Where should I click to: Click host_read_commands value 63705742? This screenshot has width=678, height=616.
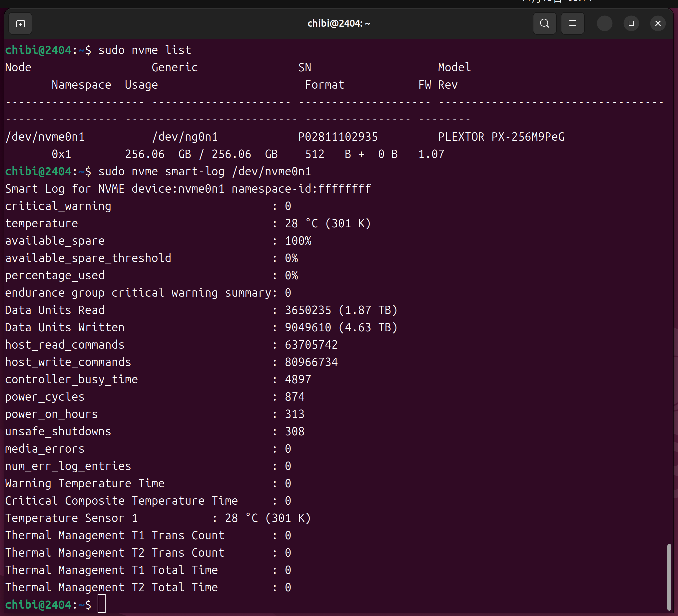pyautogui.click(x=312, y=345)
